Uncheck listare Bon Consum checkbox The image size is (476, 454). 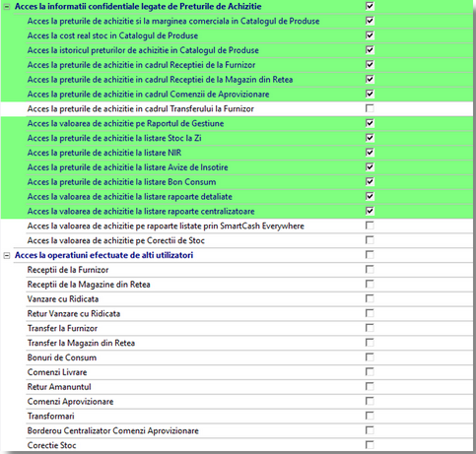[x=370, y=182]
